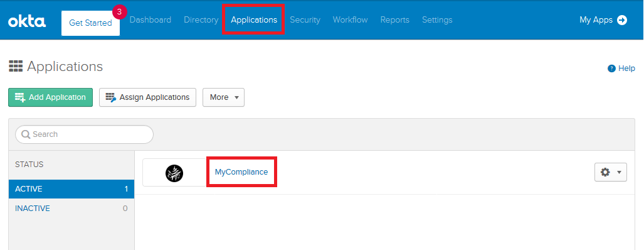Click the Assign Applications button
644x250 pixels.
pos(147,97)
